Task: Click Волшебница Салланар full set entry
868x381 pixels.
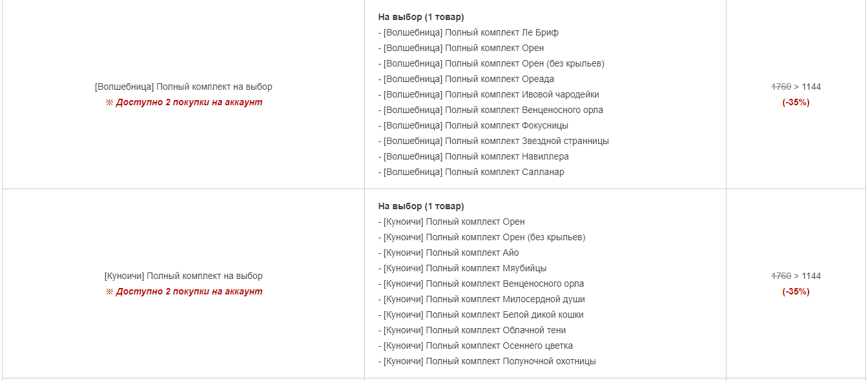Action: (471, 172)
